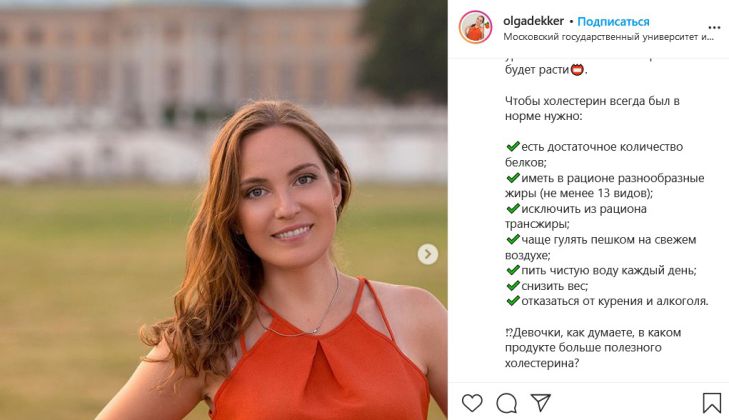The image size is (729, 420).
Task: Click the red lips emoji in caption
Action: [x=576, y=71]
